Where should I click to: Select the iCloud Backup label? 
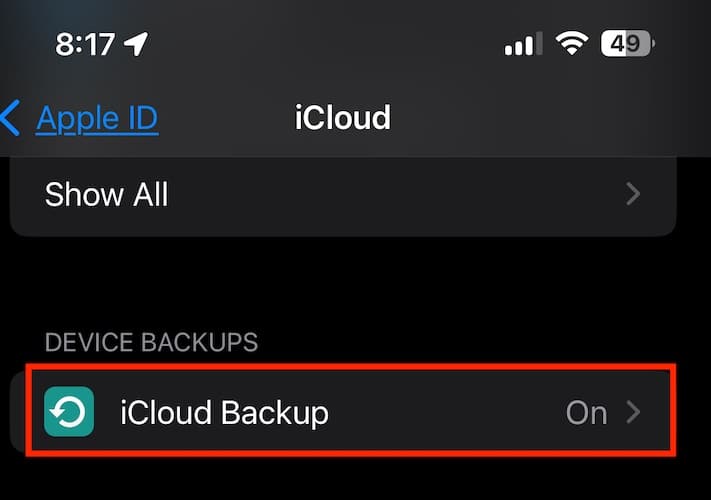pos(224,412)
